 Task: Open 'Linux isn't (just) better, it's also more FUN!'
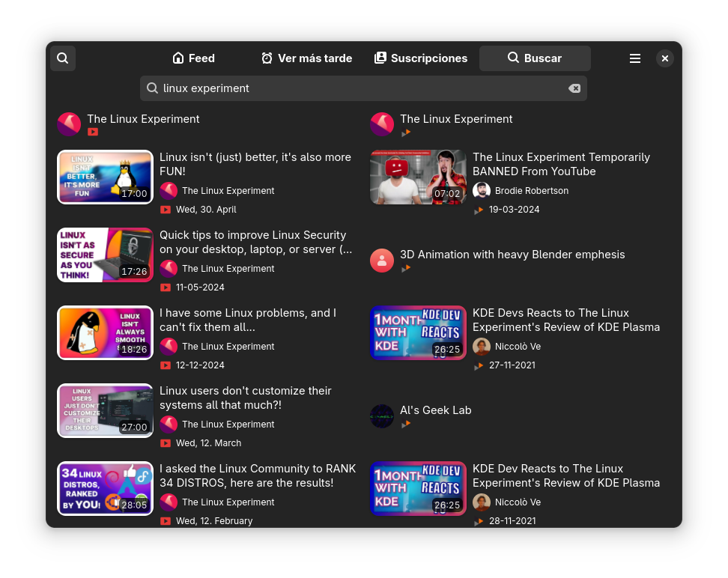click(x=255, y=164)
